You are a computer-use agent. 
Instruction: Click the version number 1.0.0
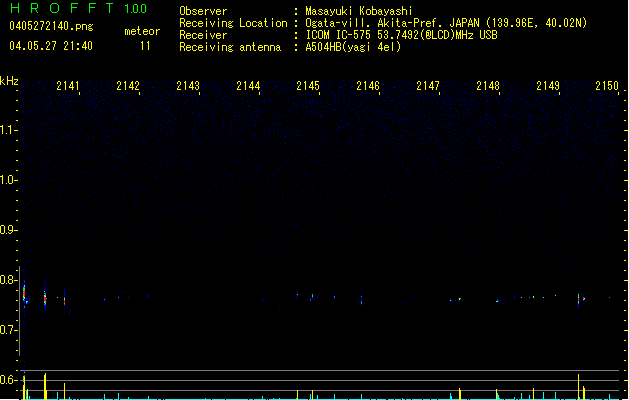point(136,9)
